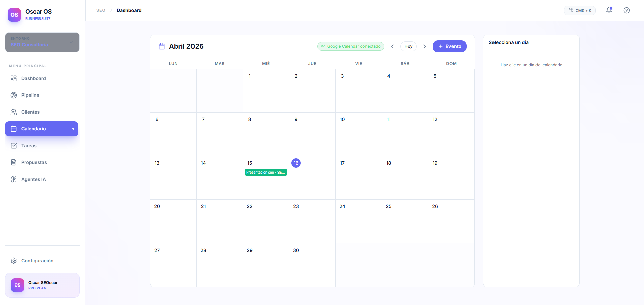The width and height of the screenshot is (644, 305).
Task: Open the Dashboard section in the sidebar
Action: point(33,78)
